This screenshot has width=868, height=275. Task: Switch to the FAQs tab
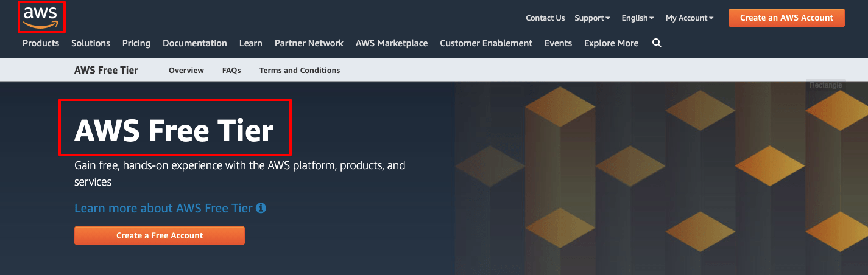tap(231, 71)
